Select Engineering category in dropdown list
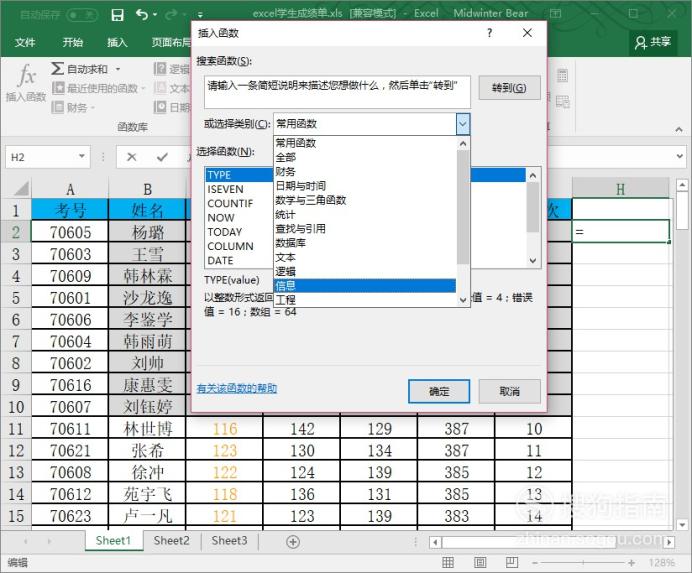 [365, 300]
